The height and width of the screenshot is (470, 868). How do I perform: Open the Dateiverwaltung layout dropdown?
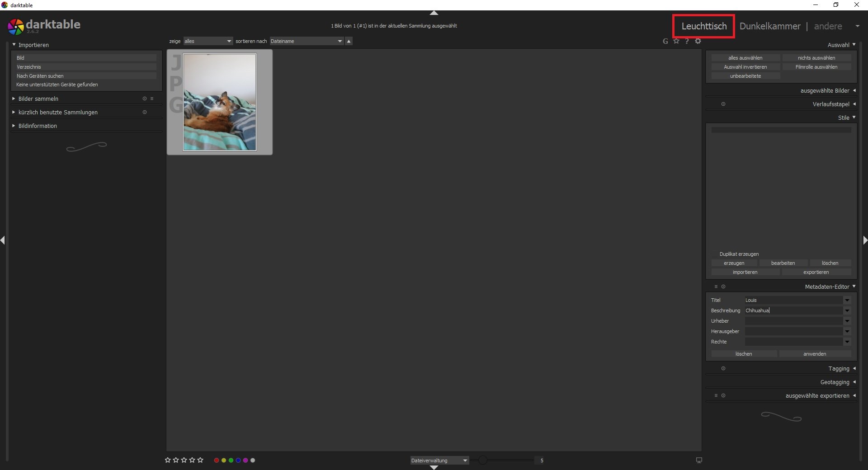pos(439,461)
